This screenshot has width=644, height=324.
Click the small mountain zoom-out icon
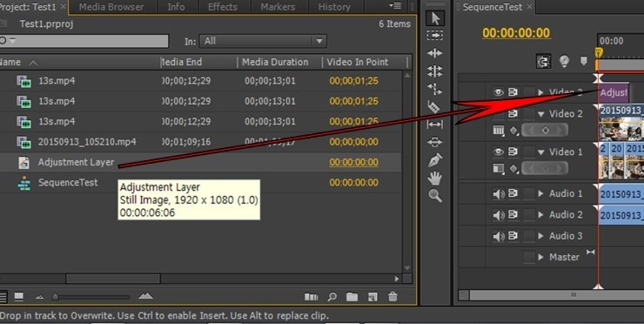pos(39,297)
